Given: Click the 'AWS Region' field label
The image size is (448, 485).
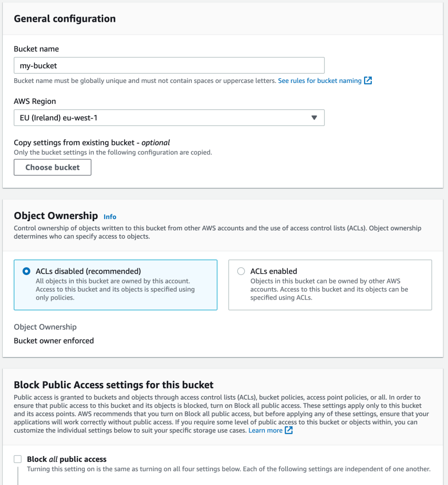Looking at the screenshot, I should [35, 101].
